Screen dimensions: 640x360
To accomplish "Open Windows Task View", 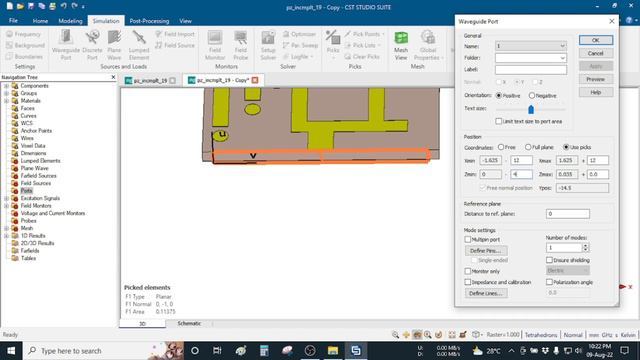I will tap(217, 351).
